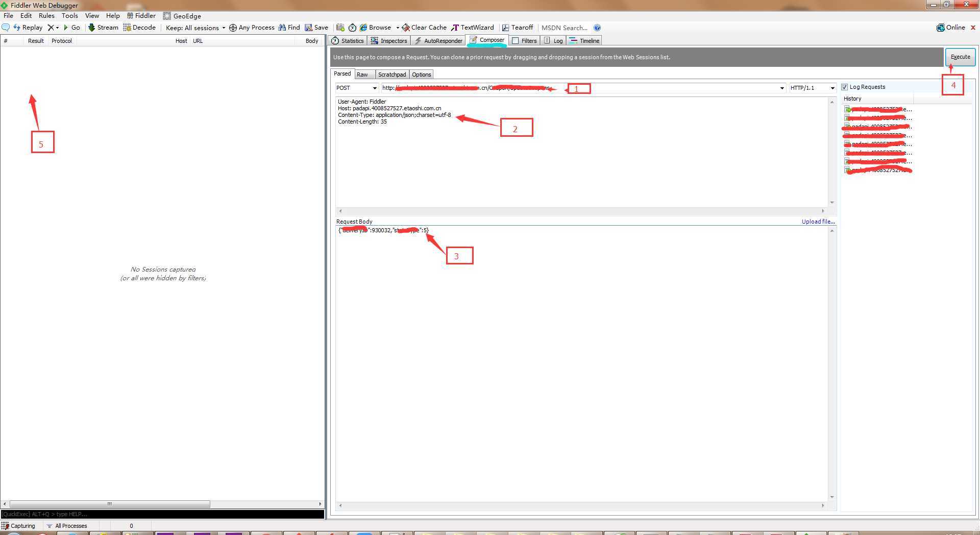Open the File menu

coord(8,16)
